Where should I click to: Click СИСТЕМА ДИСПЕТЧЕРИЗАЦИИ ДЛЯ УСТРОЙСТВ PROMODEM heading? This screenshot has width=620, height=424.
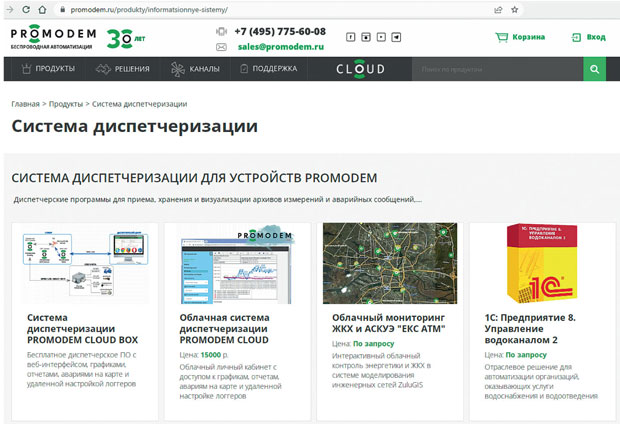[194, 178]
